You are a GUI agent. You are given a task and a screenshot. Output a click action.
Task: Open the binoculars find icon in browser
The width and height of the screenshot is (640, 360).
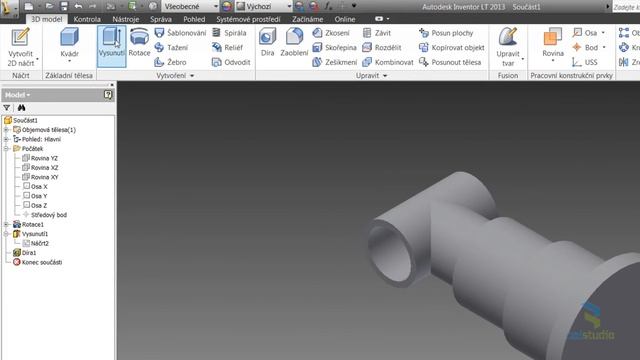pos(21,108)
